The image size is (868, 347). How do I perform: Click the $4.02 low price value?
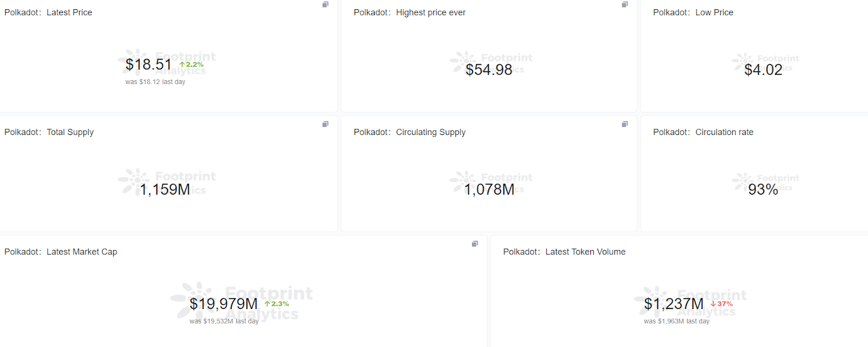(763, 69)
